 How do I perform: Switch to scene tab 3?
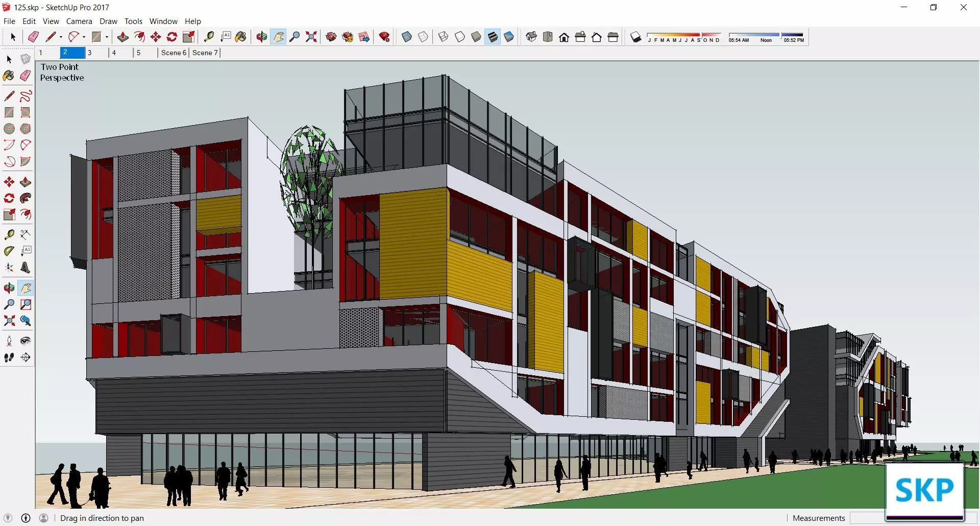point(97,53)
